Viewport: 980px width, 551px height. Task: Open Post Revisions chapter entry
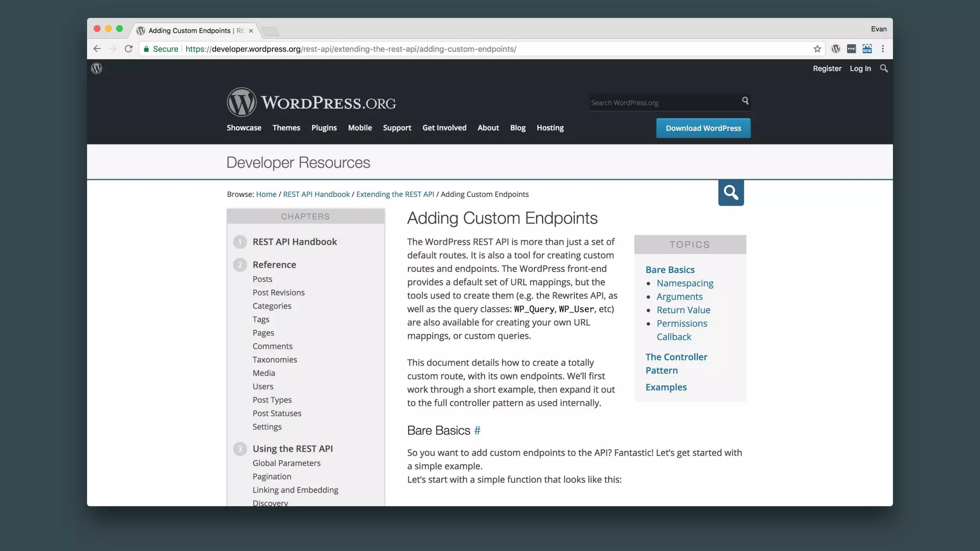pos(278,292)
